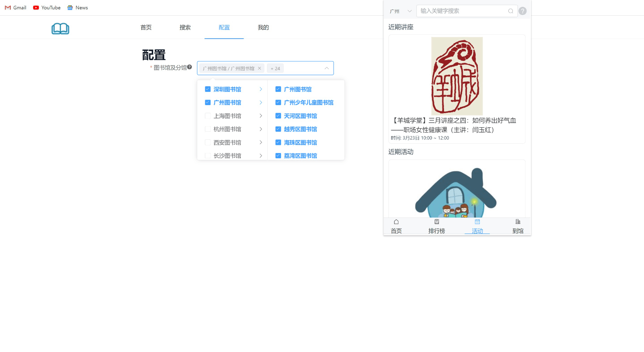Click the help icon beside 图书馆及分馆

coord(190,67)
